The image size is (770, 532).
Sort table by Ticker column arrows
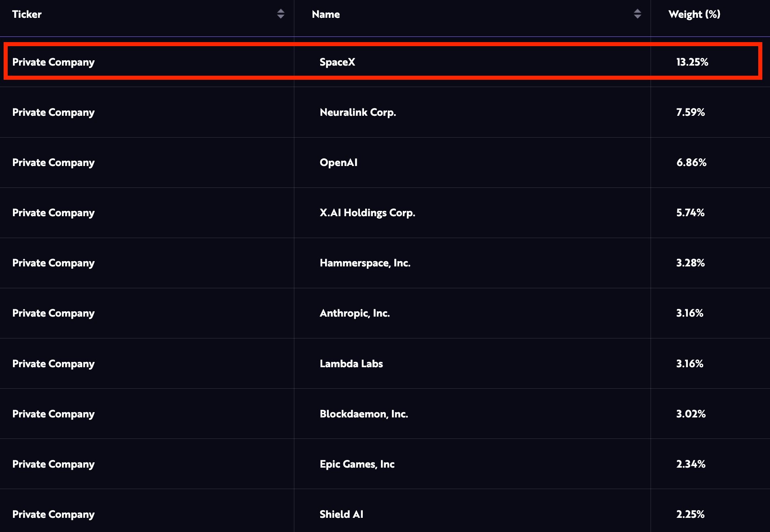(x=281, y=14)
